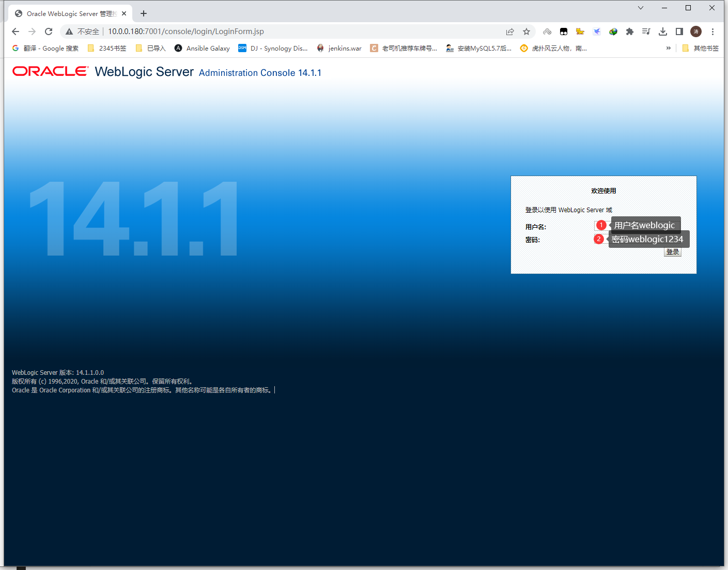728x570 pixels.
Task: Open the Extensions puzzle menu
Action: click(x=630, y=31)
